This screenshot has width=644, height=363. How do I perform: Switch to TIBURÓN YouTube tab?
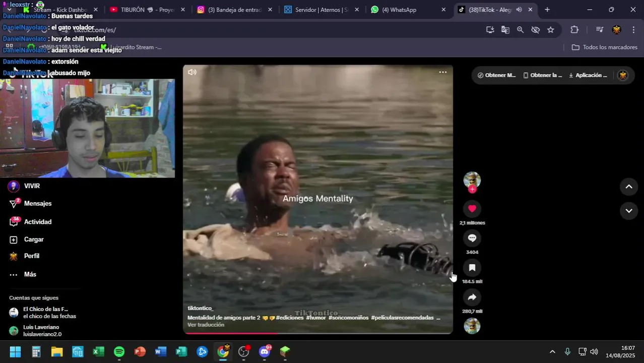click(147, 10)
